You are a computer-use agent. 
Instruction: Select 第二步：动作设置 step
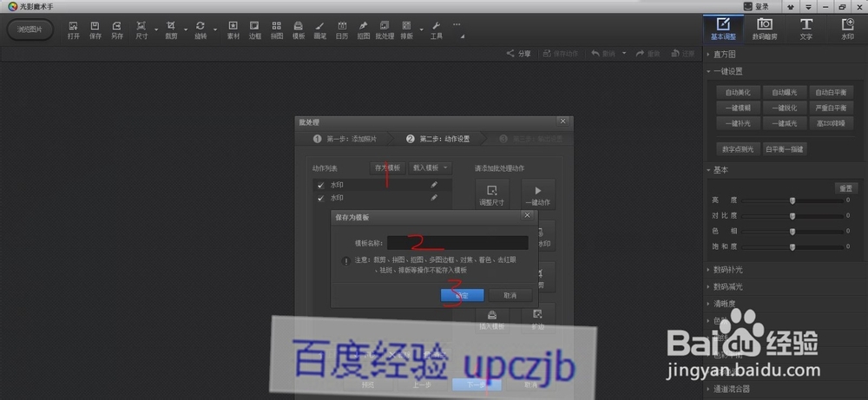(437, 139)
